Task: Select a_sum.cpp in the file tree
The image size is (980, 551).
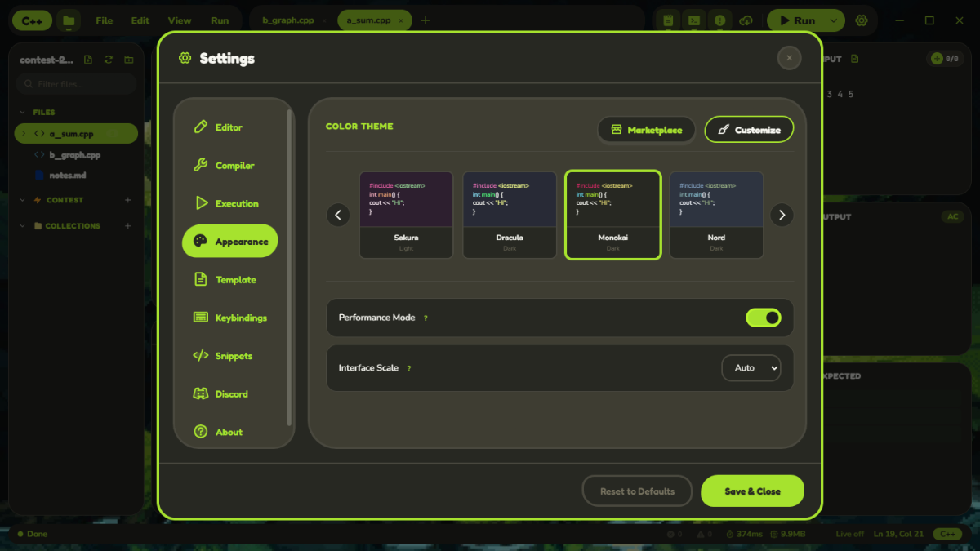Action: pos(76,134)
